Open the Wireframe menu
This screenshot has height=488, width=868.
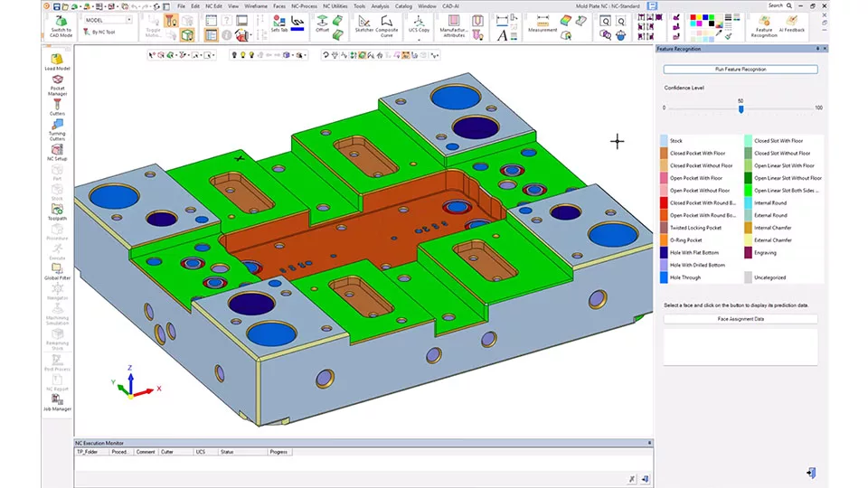(x=256, y=5)
